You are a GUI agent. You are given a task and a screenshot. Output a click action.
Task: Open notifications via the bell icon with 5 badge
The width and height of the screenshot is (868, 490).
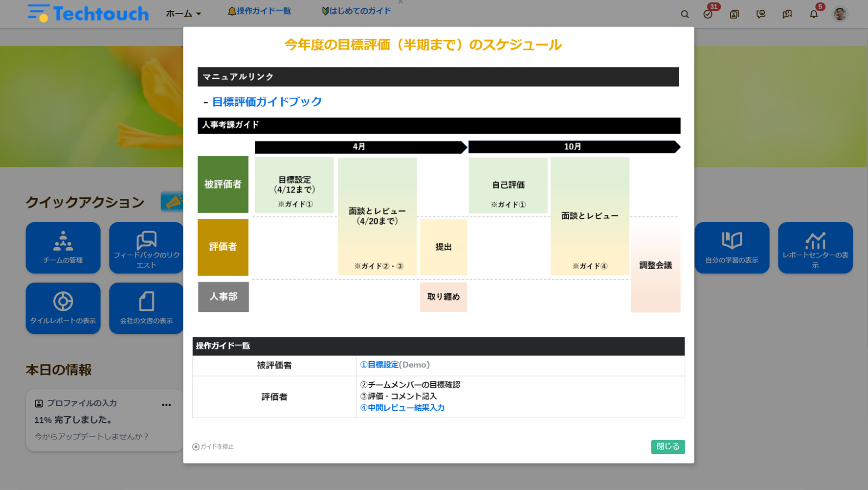pyautogui.click(x=813, y=14)
